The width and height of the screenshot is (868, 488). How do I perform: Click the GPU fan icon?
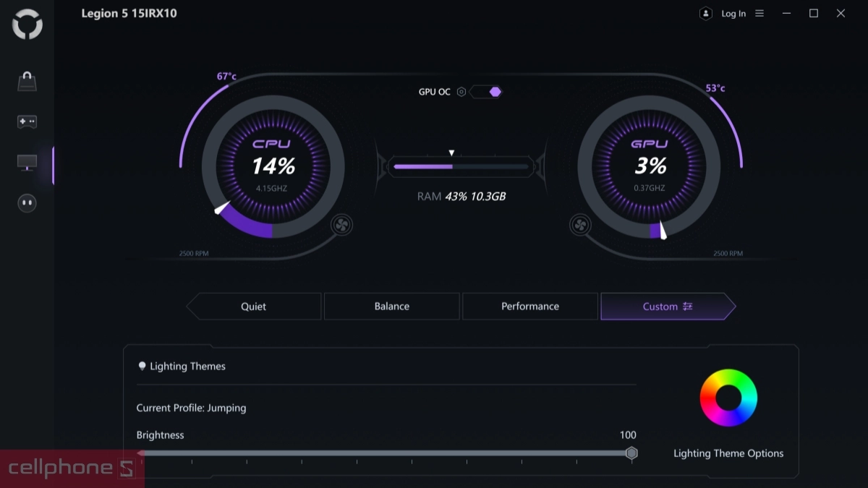pyautogui.click(x=579, y=225)
